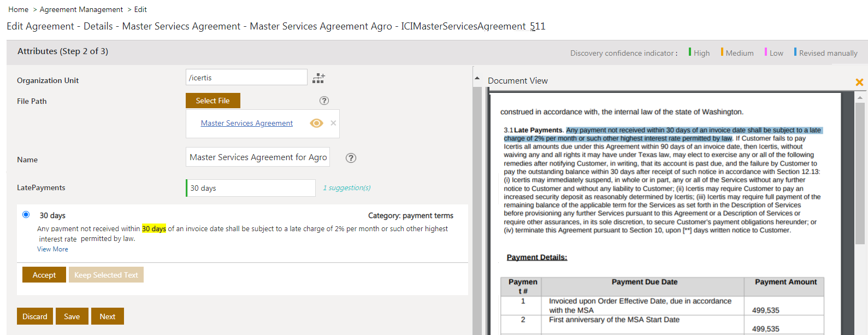This screenshot has height=335, width=868.
Task: Click into the LatePayments input field
Action: tap(251, 188)
